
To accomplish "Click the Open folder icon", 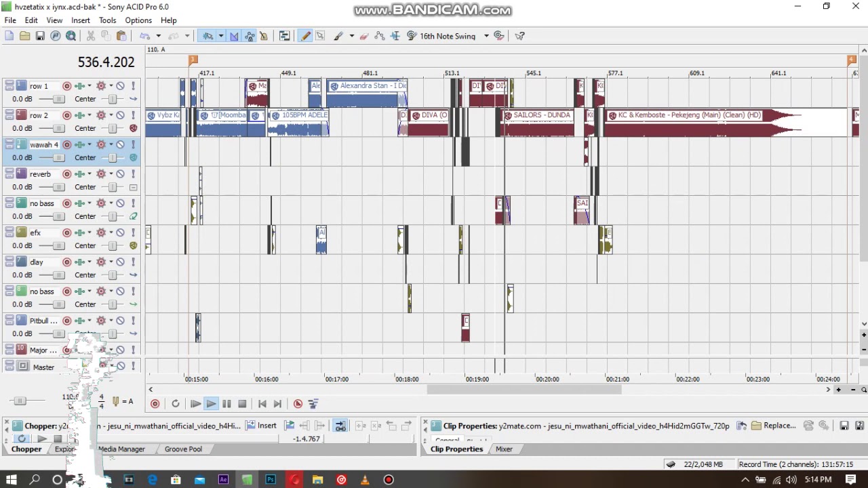I will coord(24,36).
